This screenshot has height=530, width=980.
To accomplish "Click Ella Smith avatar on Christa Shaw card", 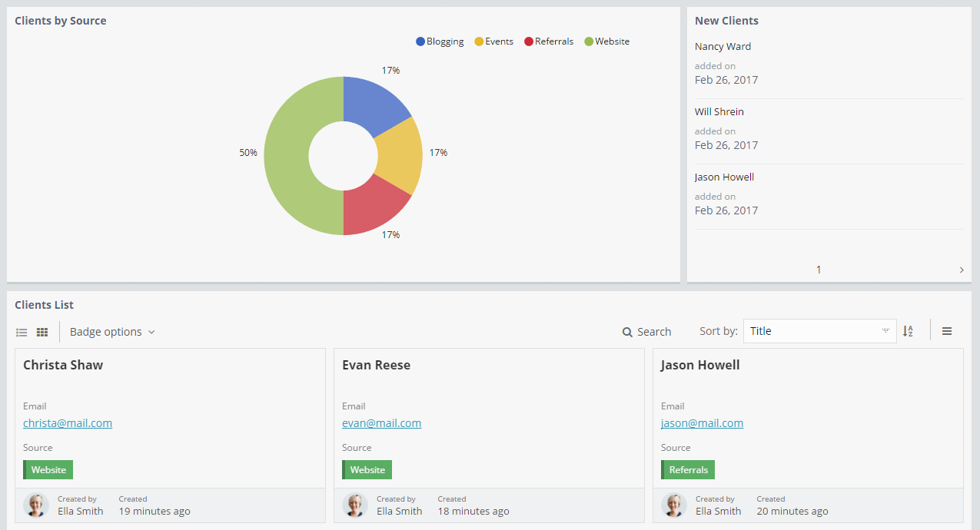I will pos(35,505).
